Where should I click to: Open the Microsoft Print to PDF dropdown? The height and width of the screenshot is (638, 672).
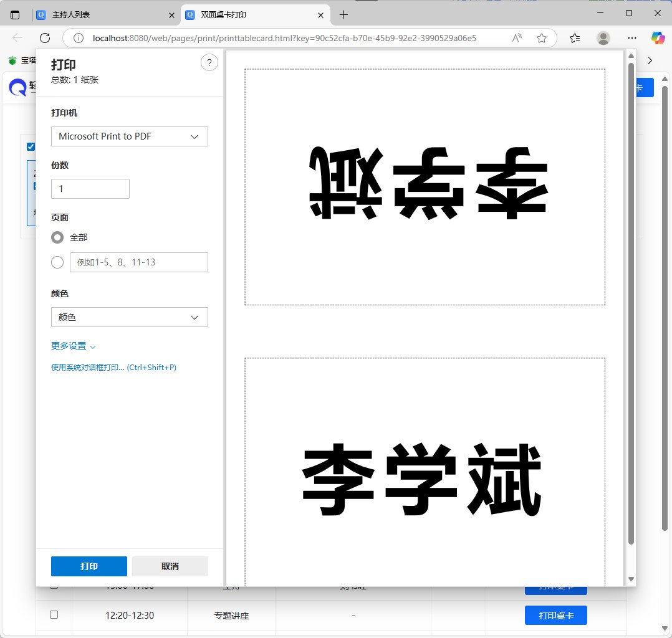pos(130,136)
